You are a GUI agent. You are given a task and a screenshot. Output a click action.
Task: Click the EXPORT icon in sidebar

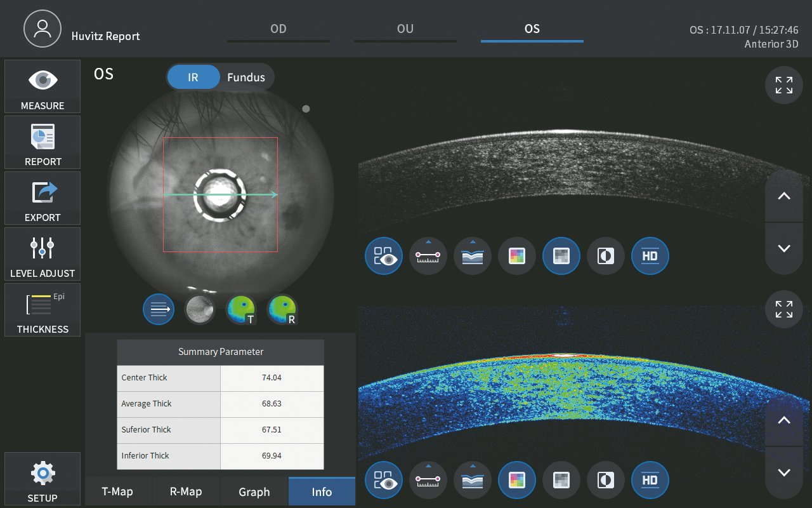click(x=43, y=198)
